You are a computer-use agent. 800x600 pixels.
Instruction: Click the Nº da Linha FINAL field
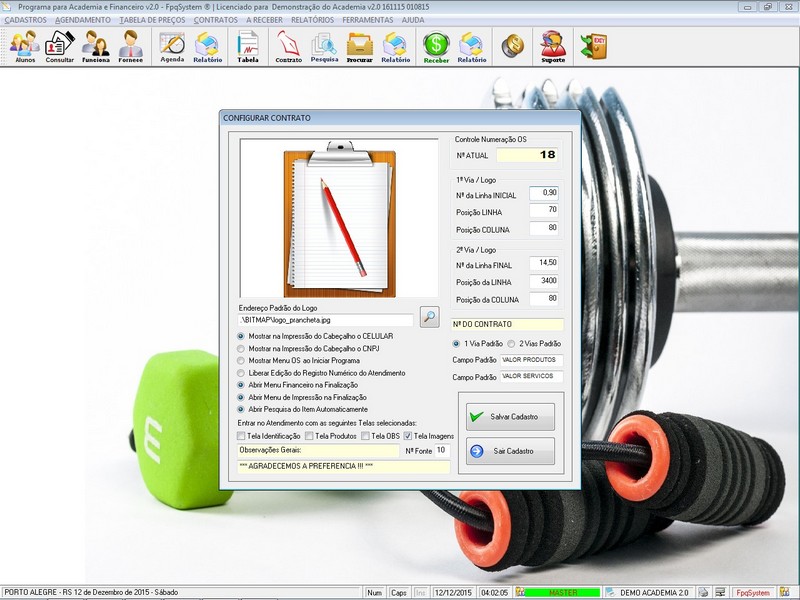click(x=544, y=263)
